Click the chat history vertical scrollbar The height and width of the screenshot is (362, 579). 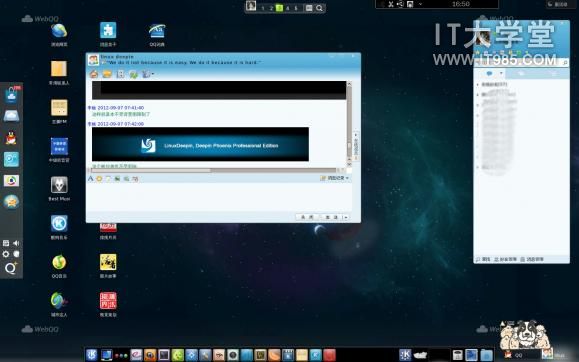tap(349, 123)
